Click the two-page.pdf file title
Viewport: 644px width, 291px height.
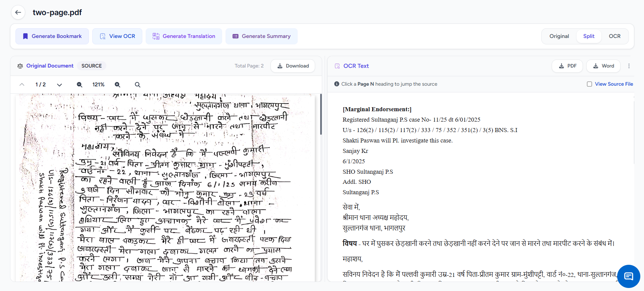tap(57, 12)
